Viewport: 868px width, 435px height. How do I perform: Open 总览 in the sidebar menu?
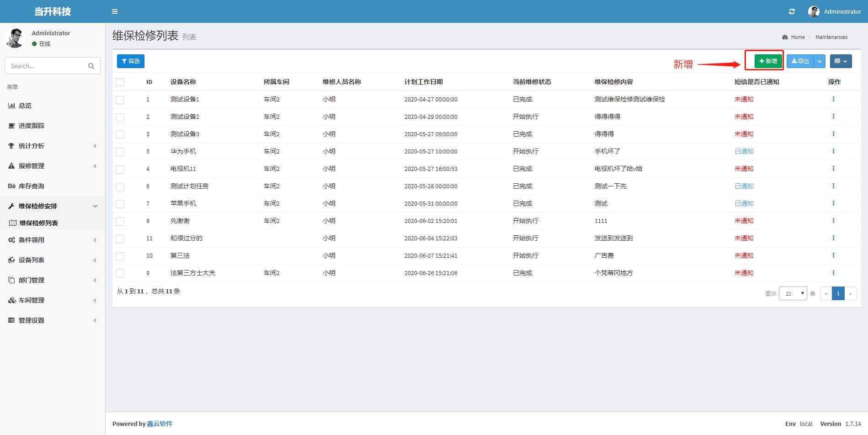point(25,106)
